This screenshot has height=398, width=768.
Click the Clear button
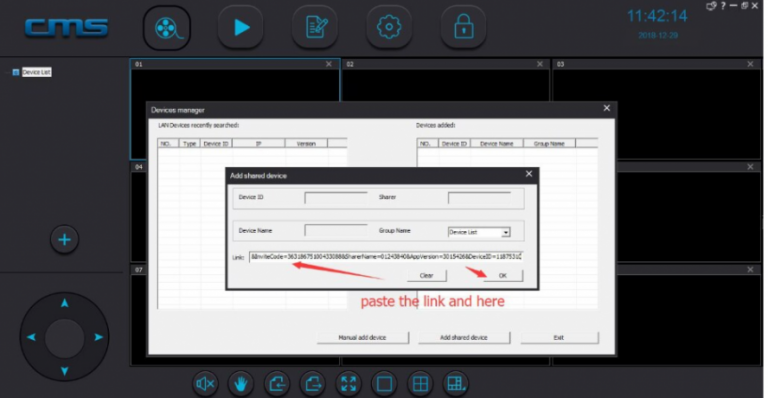pyautogui.click(x=427, y=276)
